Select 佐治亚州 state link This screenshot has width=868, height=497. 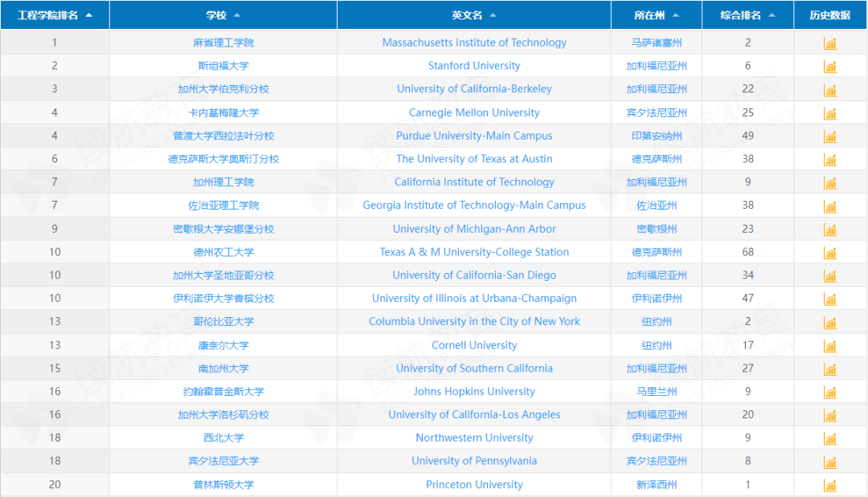[657, 206]
